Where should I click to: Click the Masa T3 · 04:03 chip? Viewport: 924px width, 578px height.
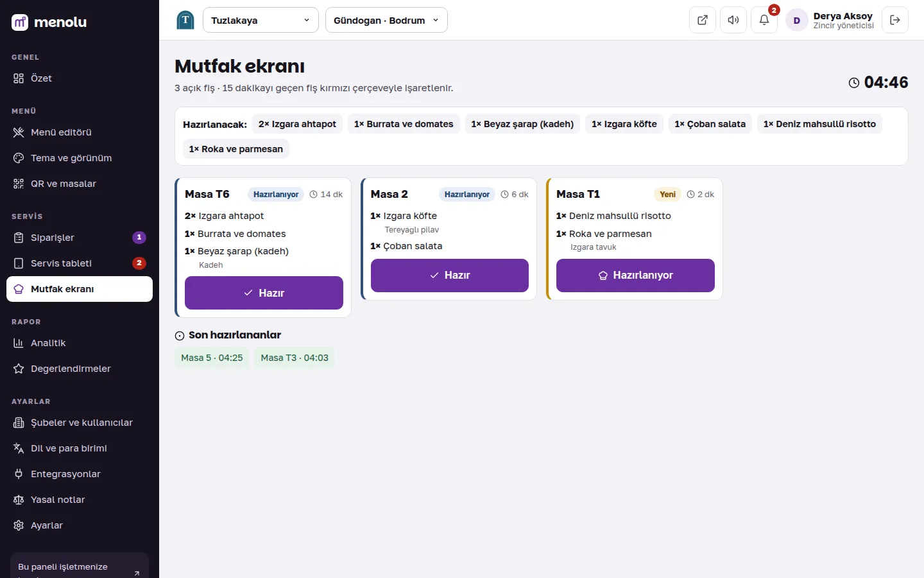coord(295,358)
